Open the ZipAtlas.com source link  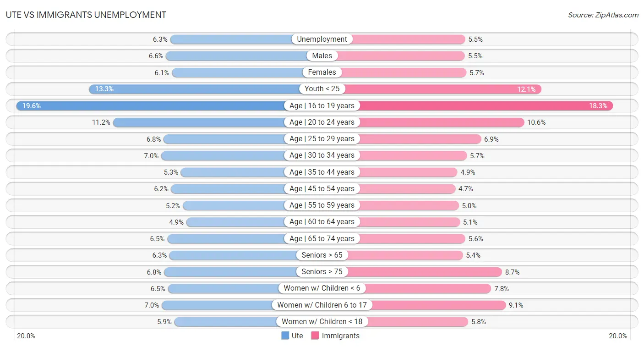[603, 15]
